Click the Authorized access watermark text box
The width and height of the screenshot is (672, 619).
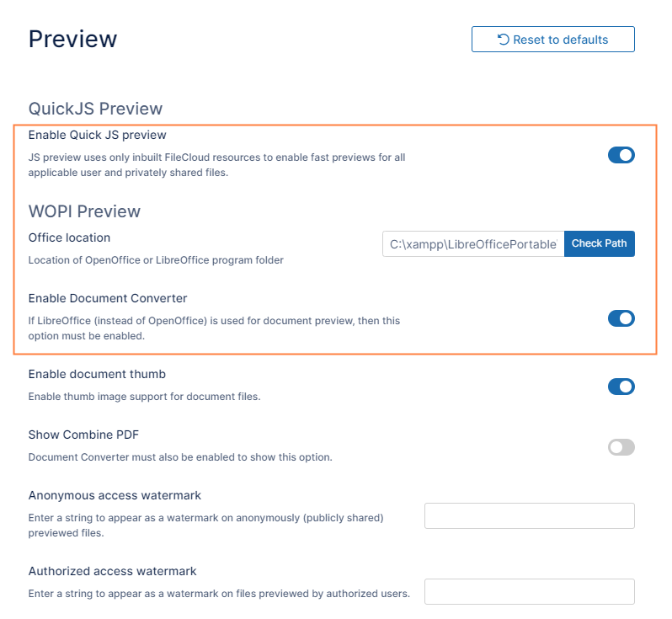click(x=529, y=592)
